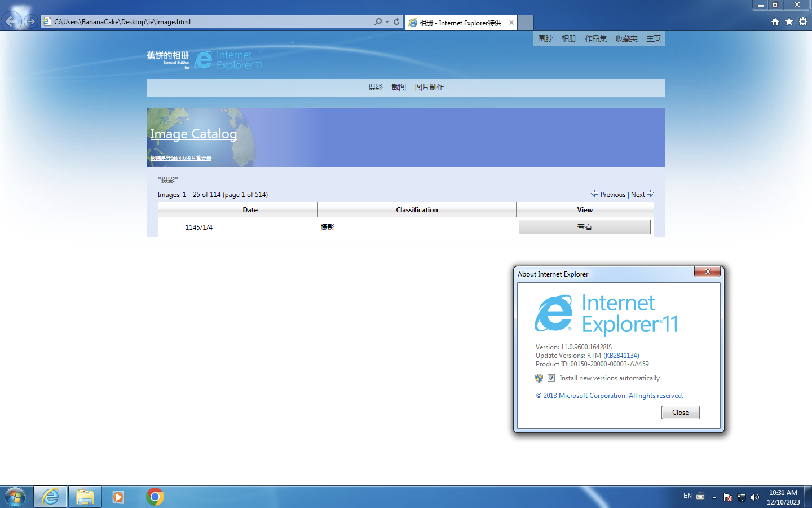Viewport: 812px width, 508px height.
Task: Click the UAC shield icon in About dialog
Action: tap(539, 378)
